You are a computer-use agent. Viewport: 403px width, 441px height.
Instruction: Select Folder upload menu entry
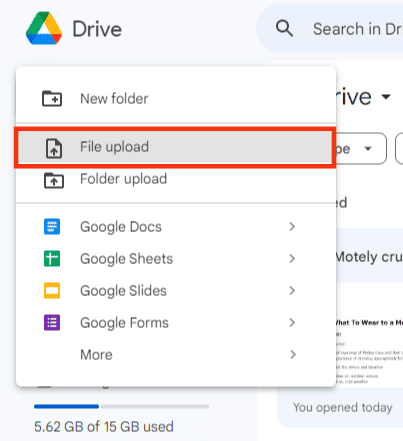(x=176, y=180)
